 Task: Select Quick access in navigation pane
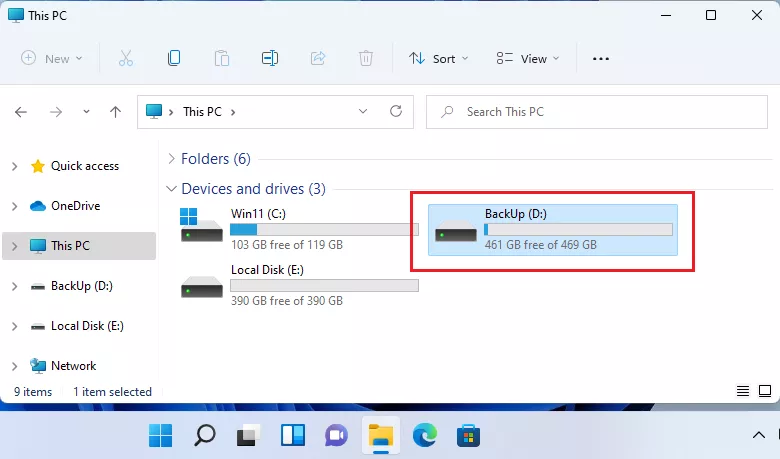click(x=85, y=166)
